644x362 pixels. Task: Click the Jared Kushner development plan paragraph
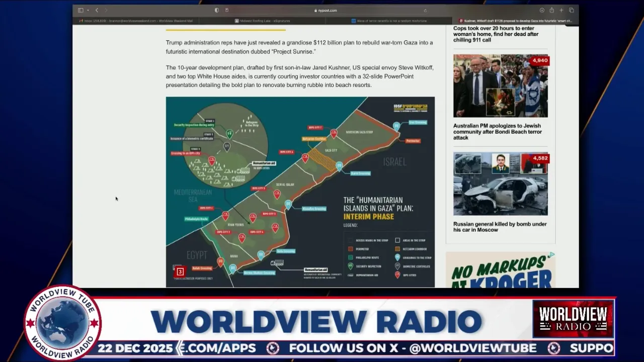coord(299,76)
